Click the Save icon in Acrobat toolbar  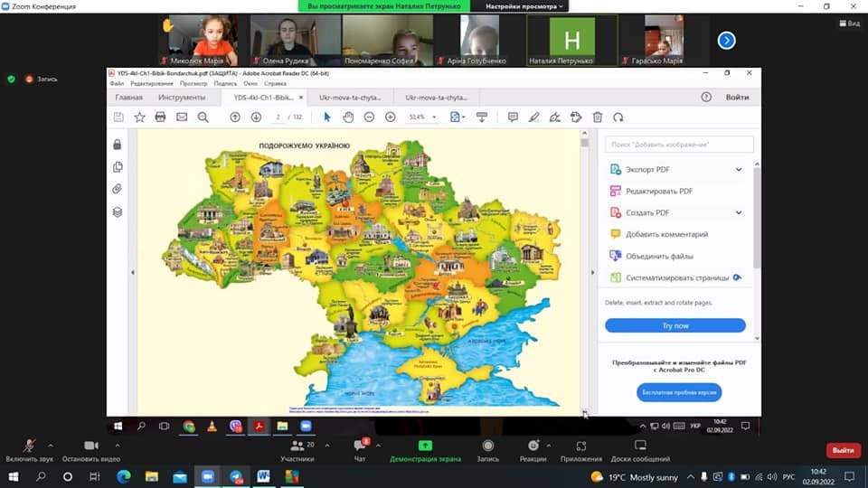pyautogui.click(x=118, y=117)
